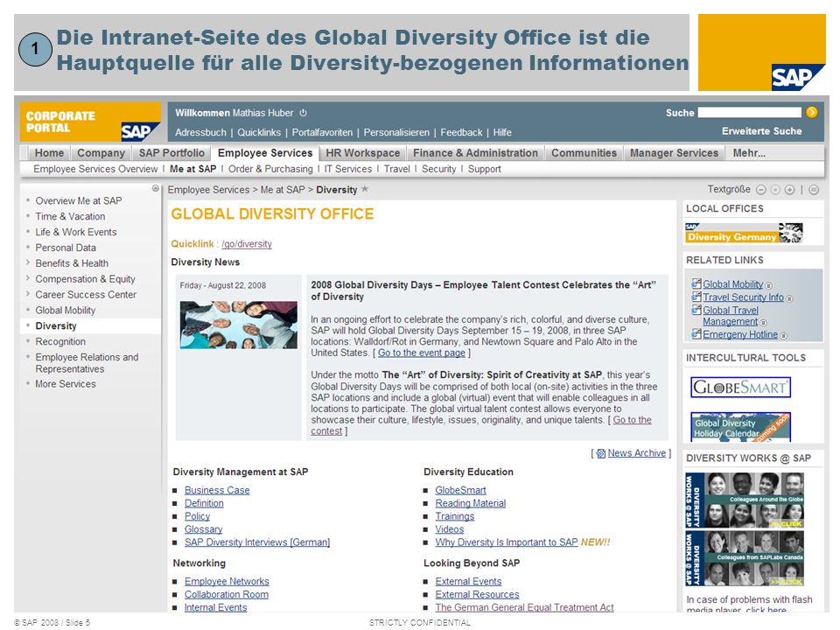
Task: Open External Resources link
Action: click(477, 595)
